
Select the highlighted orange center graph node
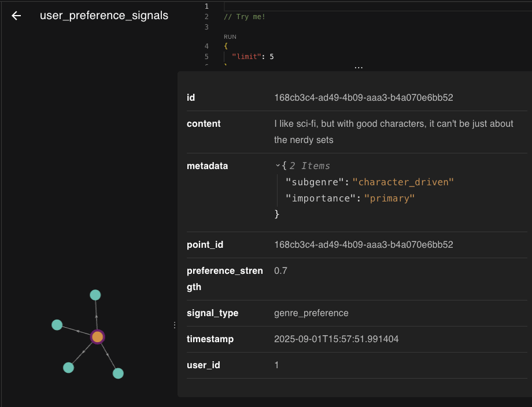97,337
